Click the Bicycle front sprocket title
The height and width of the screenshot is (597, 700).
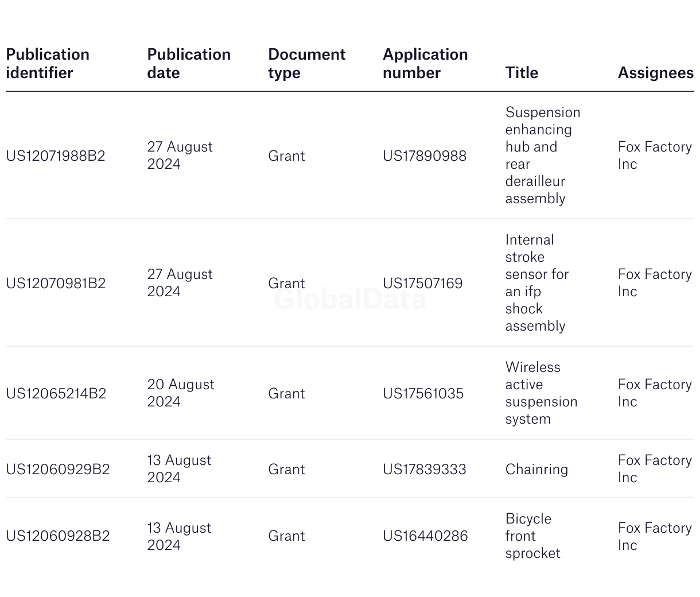[532, 536]
